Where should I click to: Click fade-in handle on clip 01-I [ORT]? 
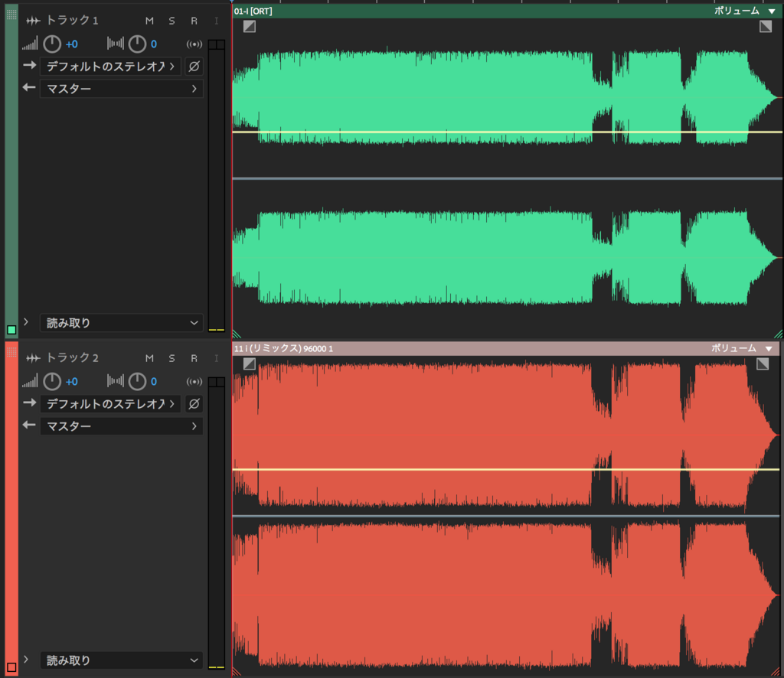(x=250, y=27)
